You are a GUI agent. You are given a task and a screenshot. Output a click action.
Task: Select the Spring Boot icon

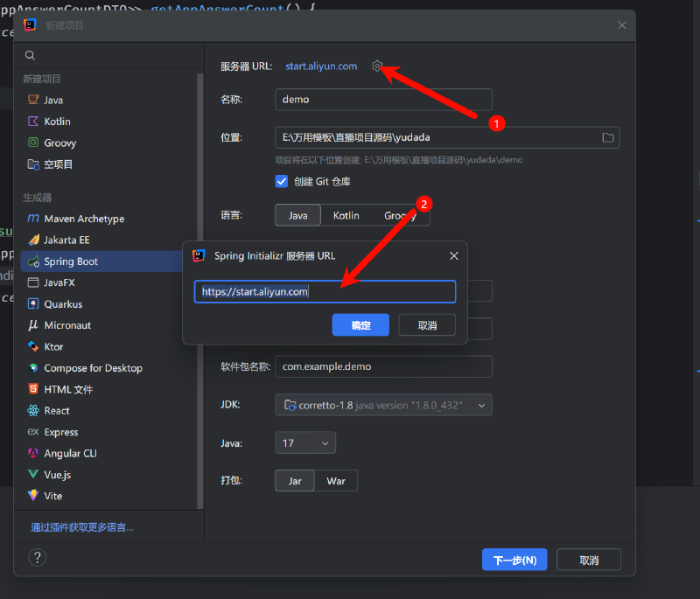click(x=33, y=261)
